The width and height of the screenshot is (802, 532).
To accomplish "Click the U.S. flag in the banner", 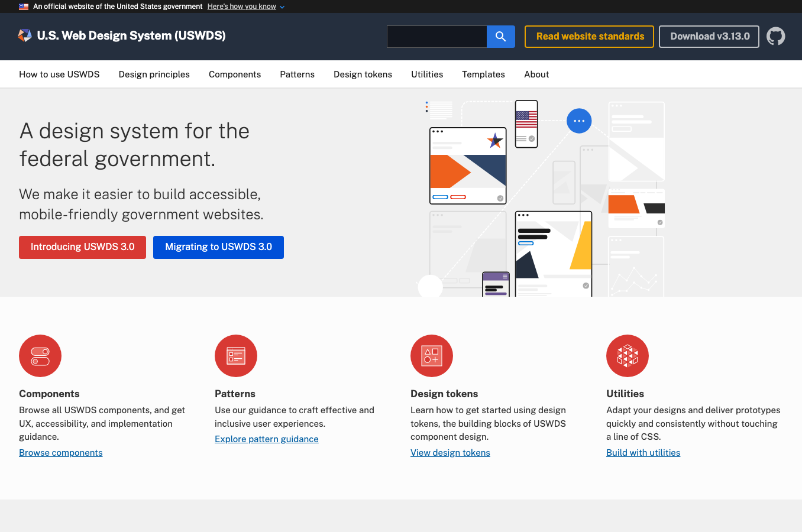I will [22, 7].
